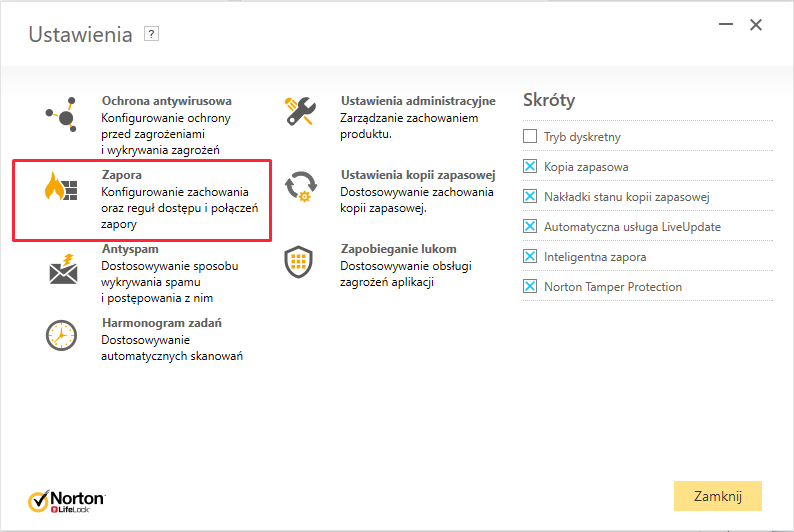Toggle the Kopia zapasowa checkbox

pos(530,166)
